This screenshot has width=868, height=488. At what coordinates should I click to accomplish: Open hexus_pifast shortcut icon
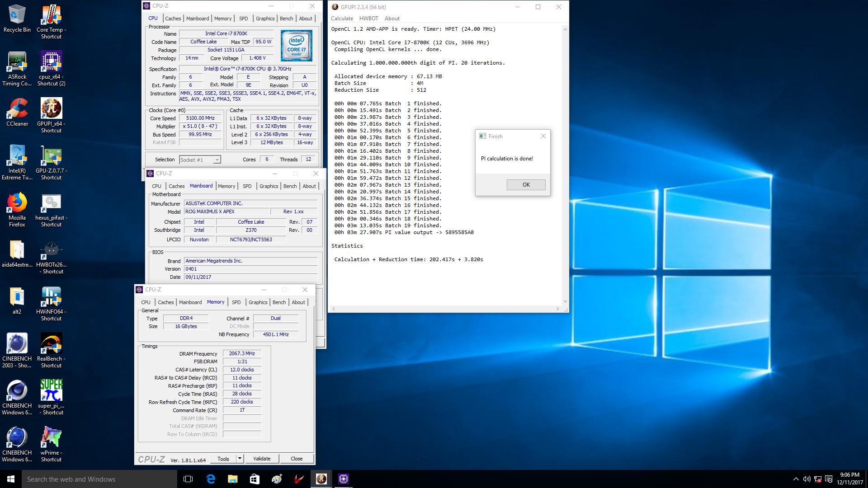(x=51, y=210)
